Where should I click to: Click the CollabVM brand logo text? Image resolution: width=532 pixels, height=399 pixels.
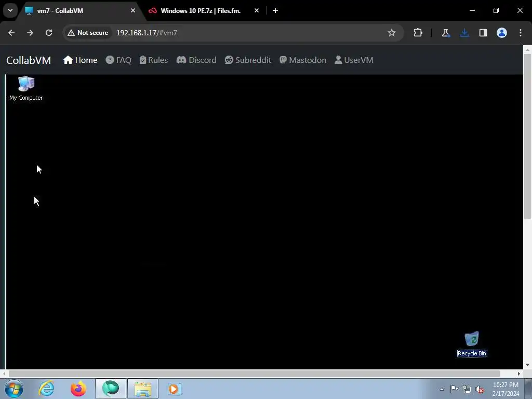[x=29, y=60]
